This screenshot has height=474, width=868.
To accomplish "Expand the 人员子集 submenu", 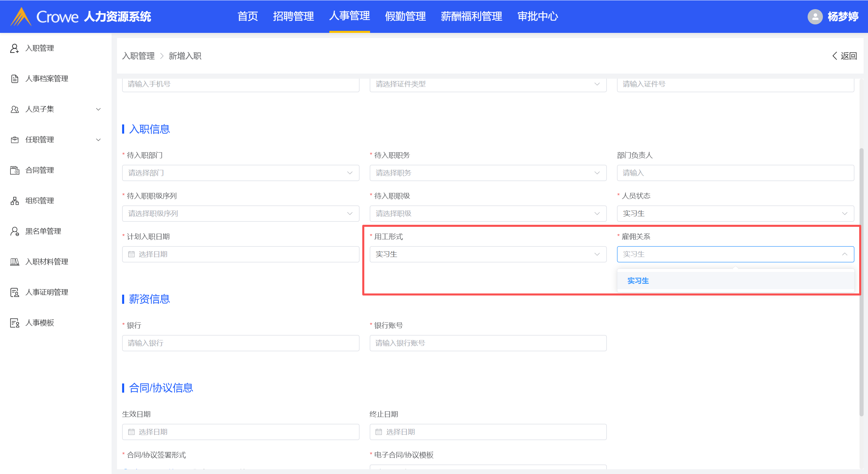I will [98, 109].
